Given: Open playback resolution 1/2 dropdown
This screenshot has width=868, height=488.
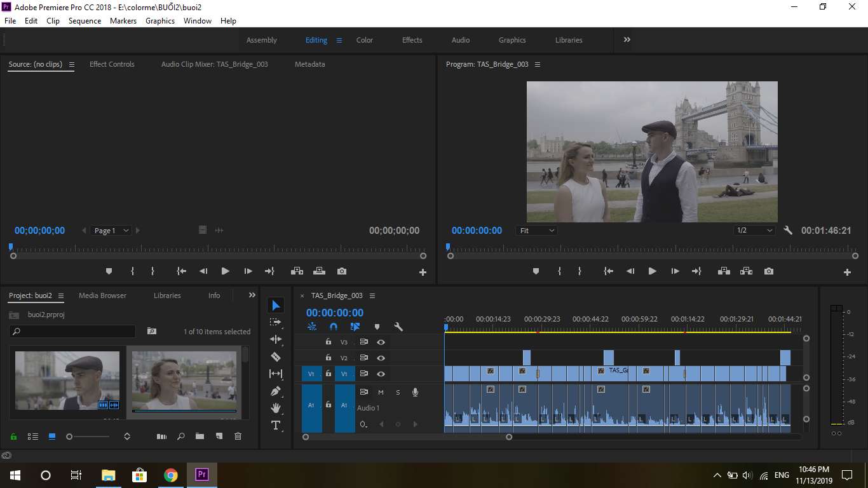Looking at the screenshot, I should click(755, 231).
